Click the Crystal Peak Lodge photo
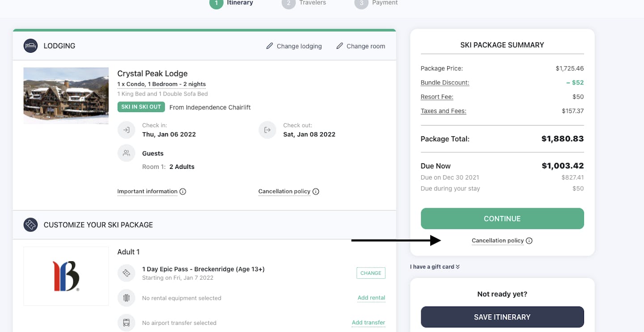This screenshot has width=644, height=332. (66, 96)
